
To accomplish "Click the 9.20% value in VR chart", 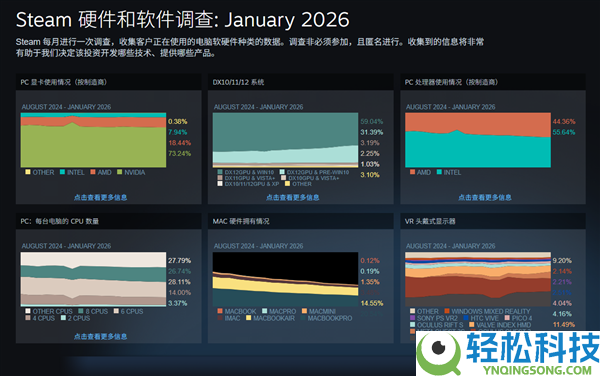I will point(562,260).
